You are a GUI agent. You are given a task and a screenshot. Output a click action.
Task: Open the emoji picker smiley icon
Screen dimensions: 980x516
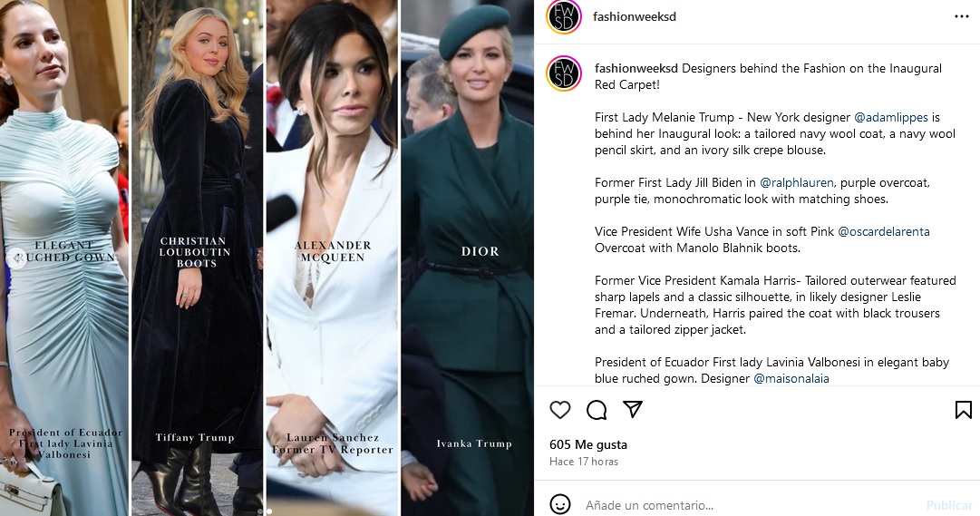tap(560, 504)
